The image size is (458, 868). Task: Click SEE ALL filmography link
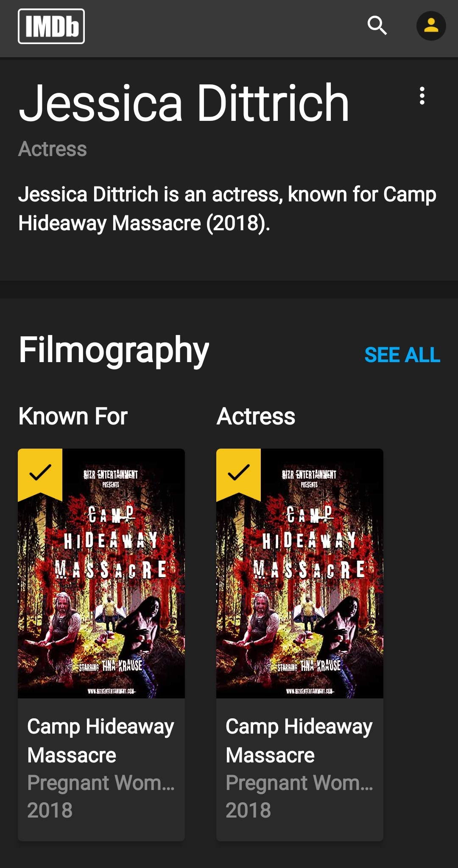(402, 355)
